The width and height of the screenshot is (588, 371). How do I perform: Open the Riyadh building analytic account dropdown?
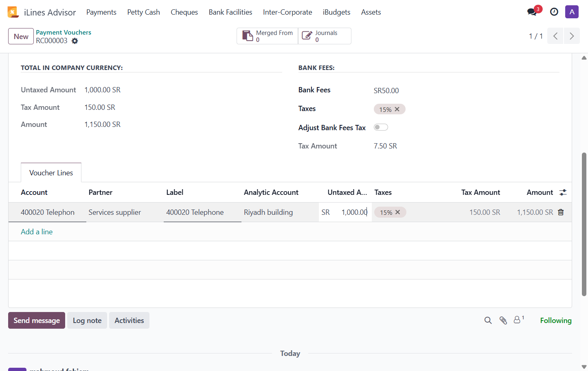point(280,212)
